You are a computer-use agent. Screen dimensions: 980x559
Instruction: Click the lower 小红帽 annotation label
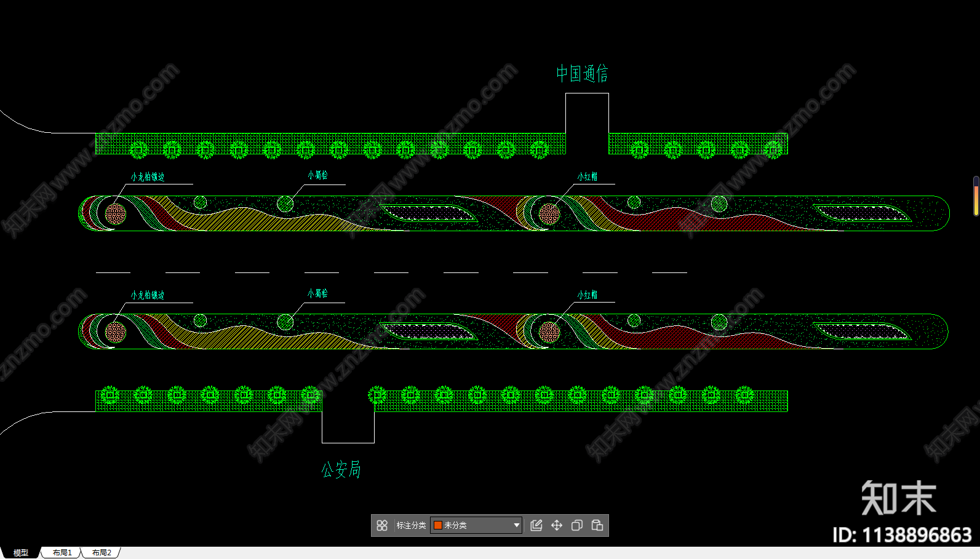coord(587,295)
